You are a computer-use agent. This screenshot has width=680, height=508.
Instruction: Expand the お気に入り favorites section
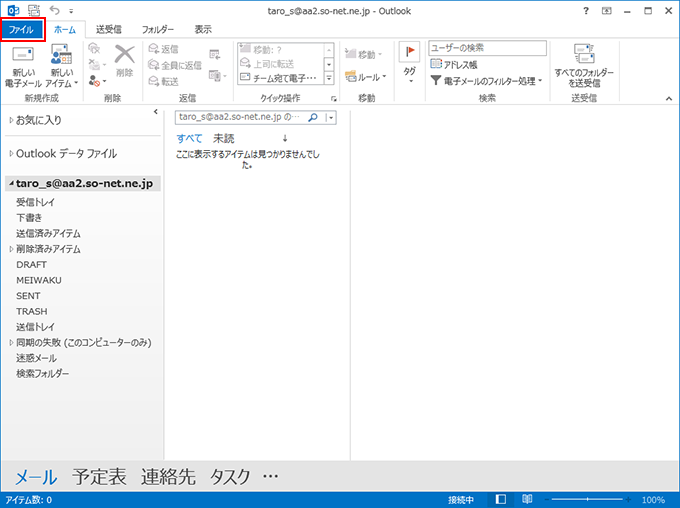pos(12,120)
